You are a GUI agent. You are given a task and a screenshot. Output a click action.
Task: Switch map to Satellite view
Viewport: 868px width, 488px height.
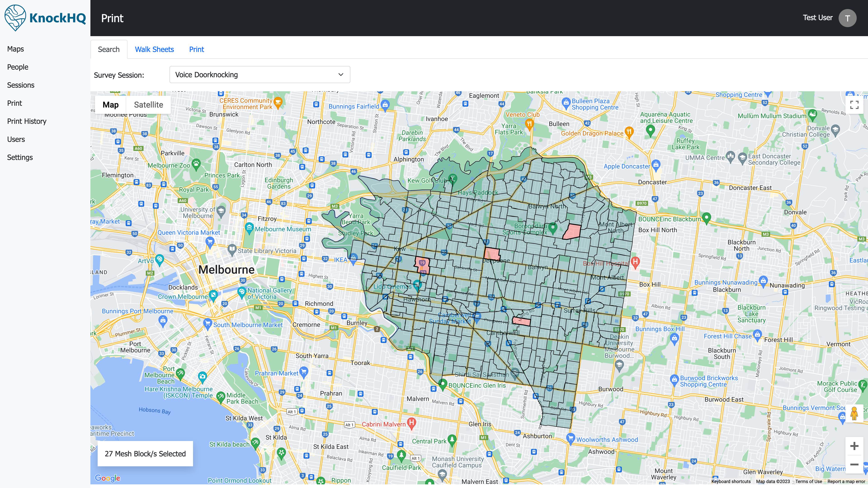[x=148, y=105]
